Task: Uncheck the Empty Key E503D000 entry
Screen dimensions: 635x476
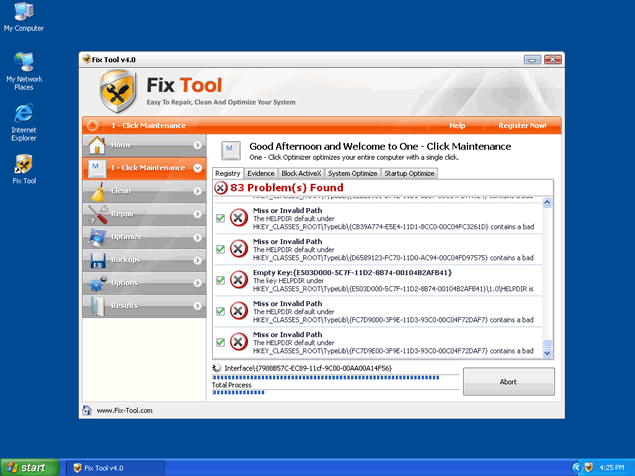Action: [221, 281]
